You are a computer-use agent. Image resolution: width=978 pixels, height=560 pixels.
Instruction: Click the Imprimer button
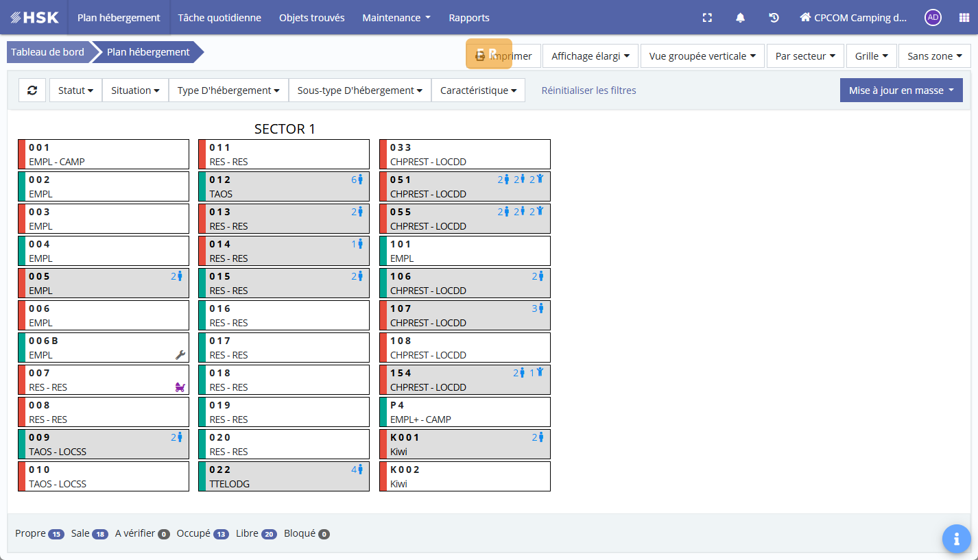click(x=504, y=56)
